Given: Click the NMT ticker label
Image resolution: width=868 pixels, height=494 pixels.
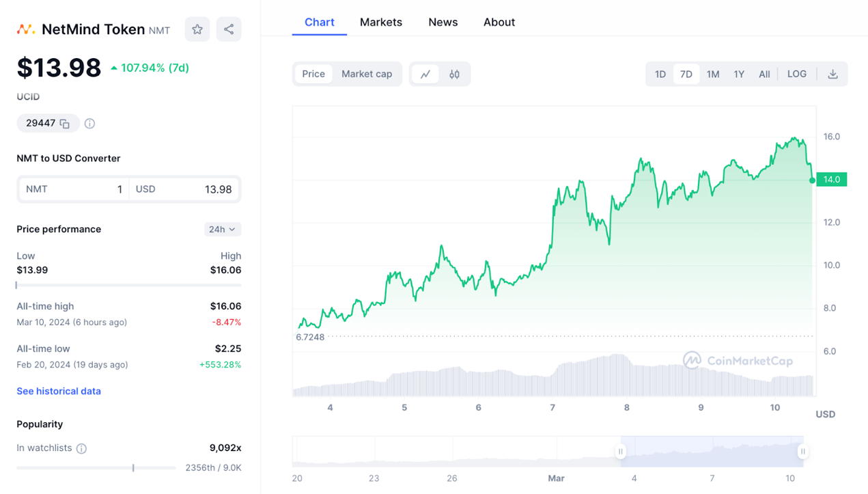Looking at the screenshot, I should coord(159,31).
